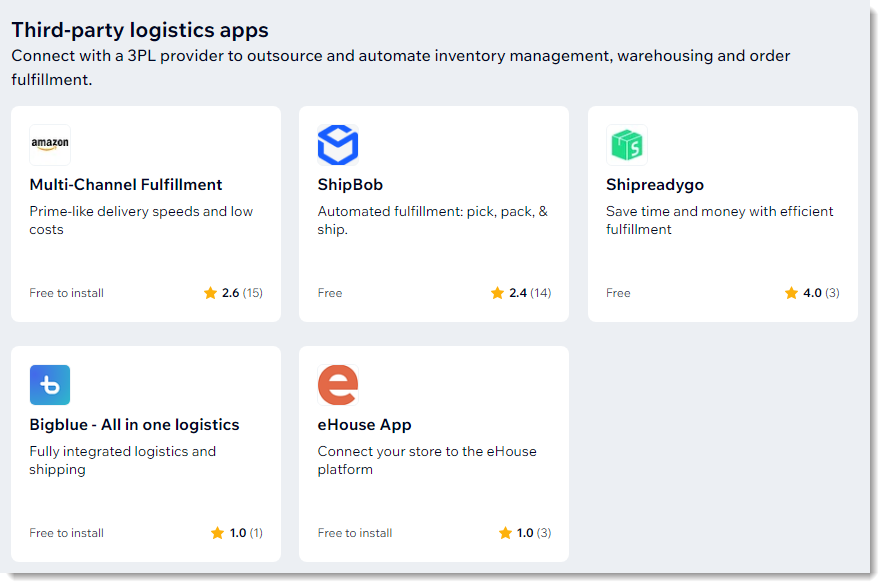Click the star on eHouse's 1.0 rating
885x588 pixels.
(x=505, y=533)
